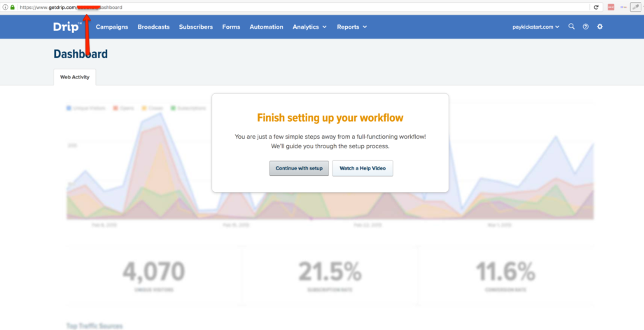Expand the Analytics dropdown menu
Screen dimensions: 644x330
[309, 27]
